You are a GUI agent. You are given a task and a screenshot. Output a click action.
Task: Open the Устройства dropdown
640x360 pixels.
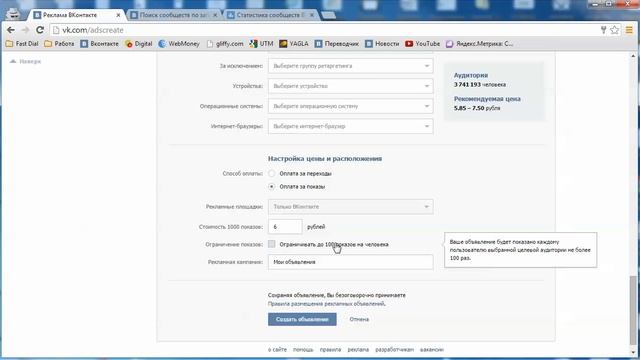[x=351, y=86]
